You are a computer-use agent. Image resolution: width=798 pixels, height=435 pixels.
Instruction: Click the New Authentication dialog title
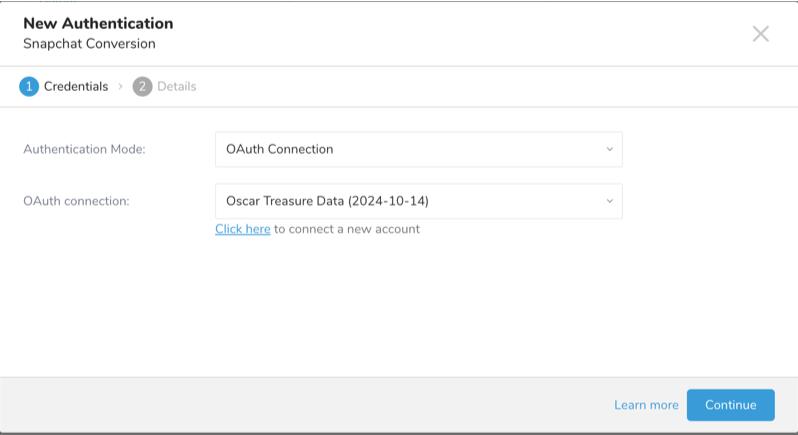click(98, 23)
